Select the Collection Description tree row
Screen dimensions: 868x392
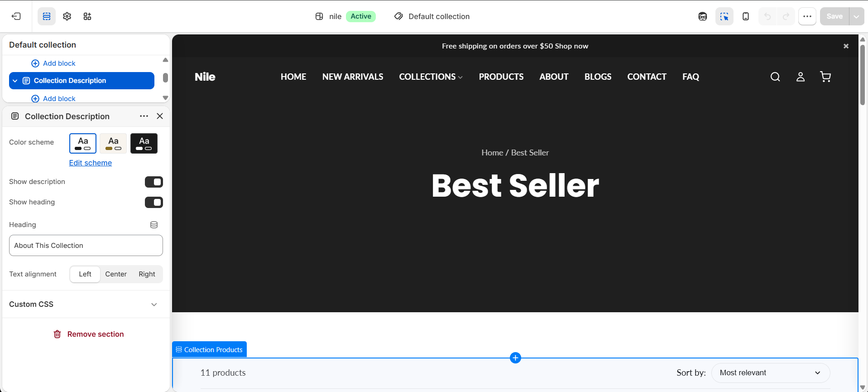pos(82,81)
